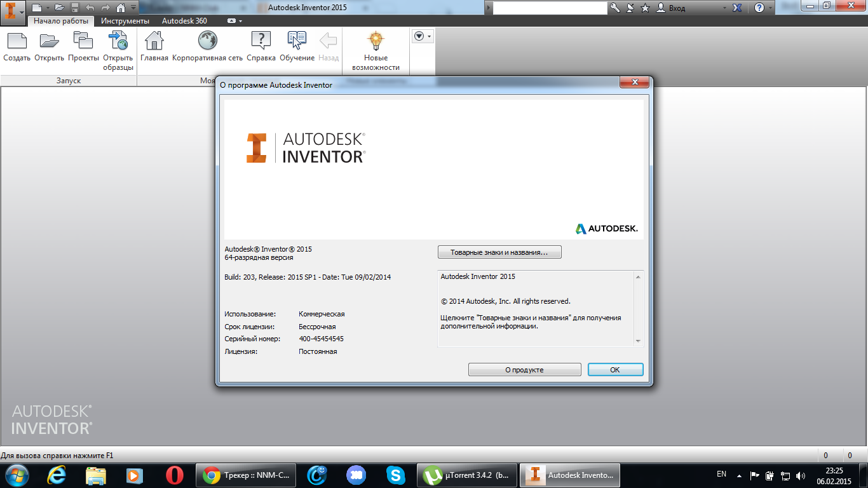
Task: Click the serial number 400-45454545 text
Action: click(x=321, y=339)
